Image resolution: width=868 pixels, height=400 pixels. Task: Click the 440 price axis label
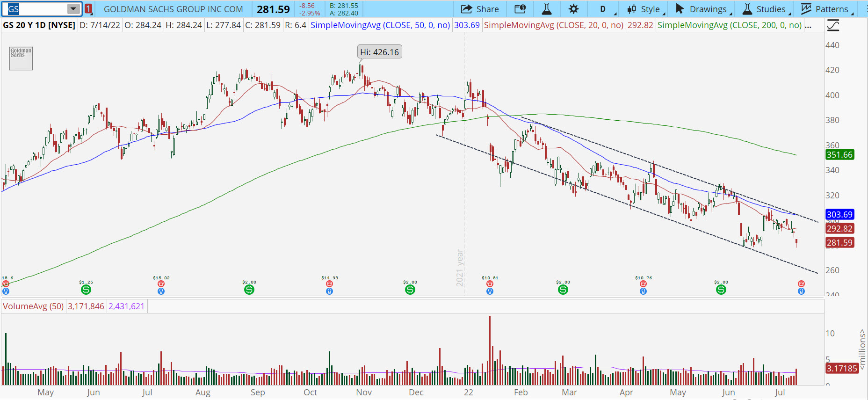[x=832, y=45]
